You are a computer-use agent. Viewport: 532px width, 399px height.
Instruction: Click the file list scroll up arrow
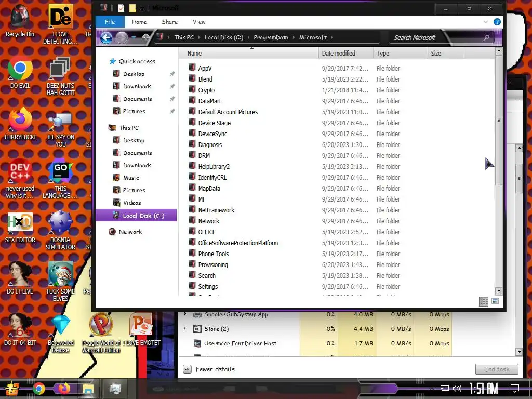(x=498, y=51)
